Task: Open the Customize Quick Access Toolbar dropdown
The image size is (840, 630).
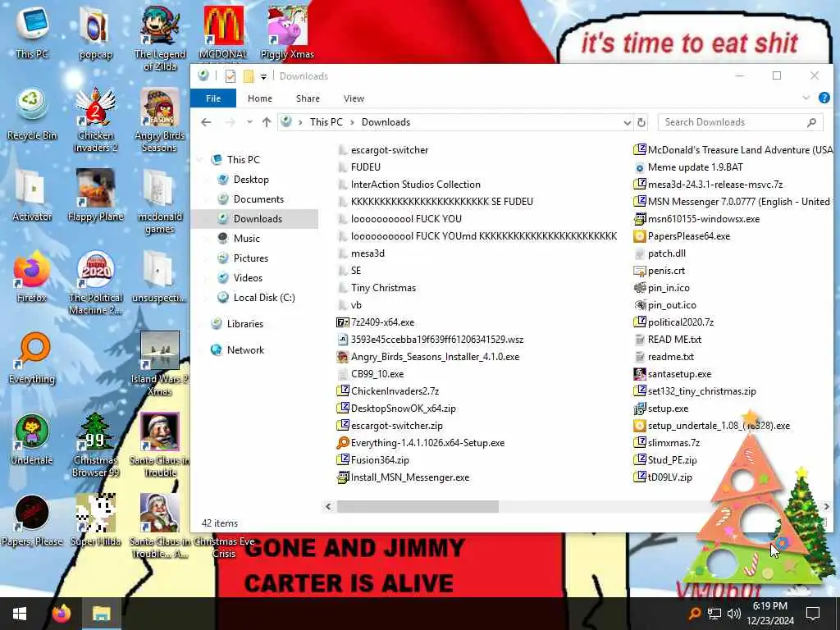Action: tap(263, 76)
